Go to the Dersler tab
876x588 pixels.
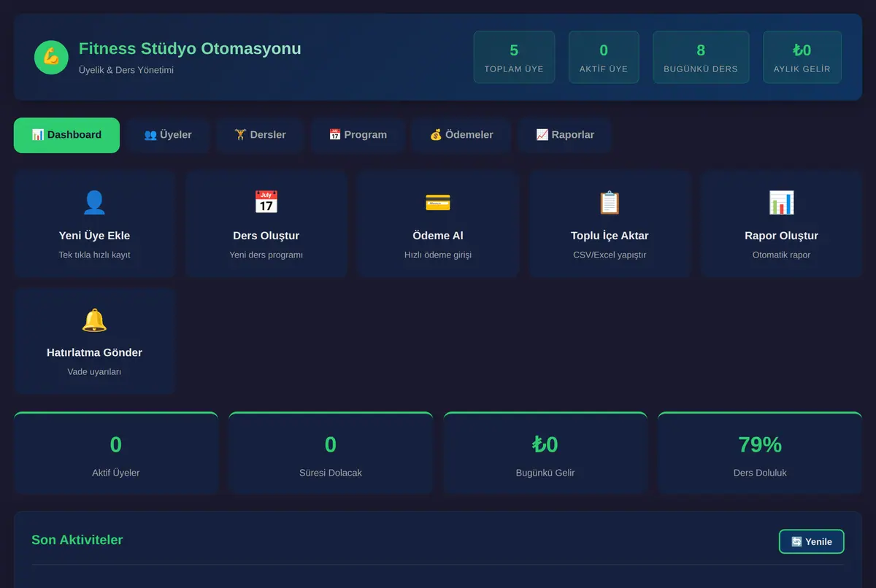point(260,135)
